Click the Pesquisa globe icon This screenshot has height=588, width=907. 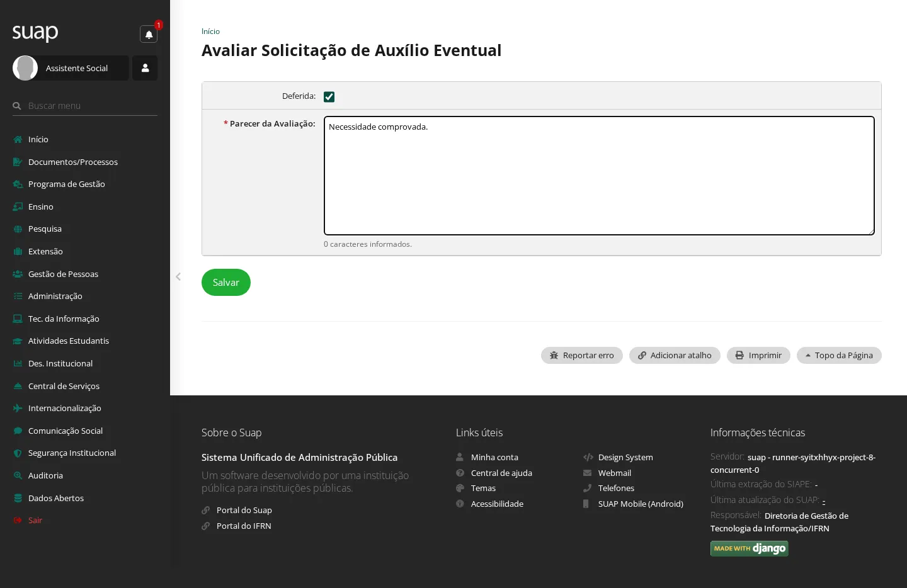pos(18,229)
